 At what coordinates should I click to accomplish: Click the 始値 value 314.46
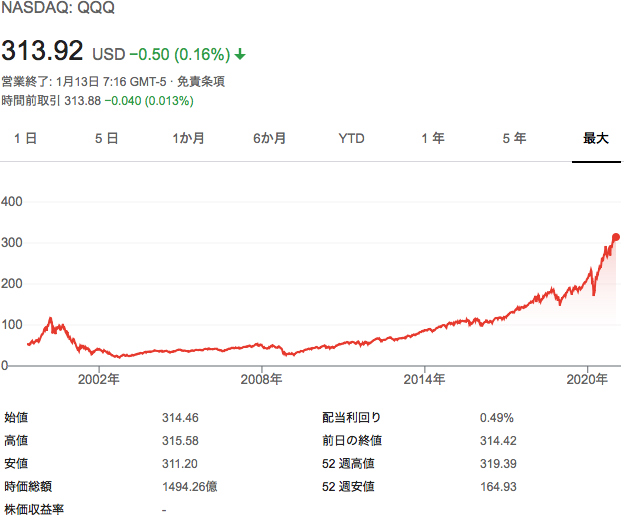[180, 418]
